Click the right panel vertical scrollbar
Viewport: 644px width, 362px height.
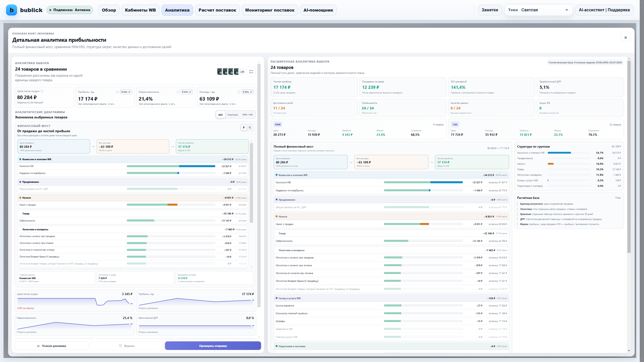[x=629, y=157]
